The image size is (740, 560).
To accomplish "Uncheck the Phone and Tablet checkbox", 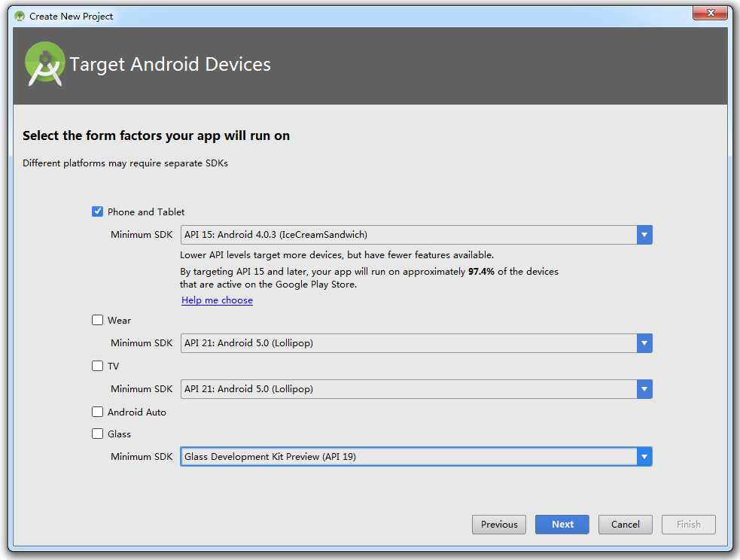I will 97,212.
